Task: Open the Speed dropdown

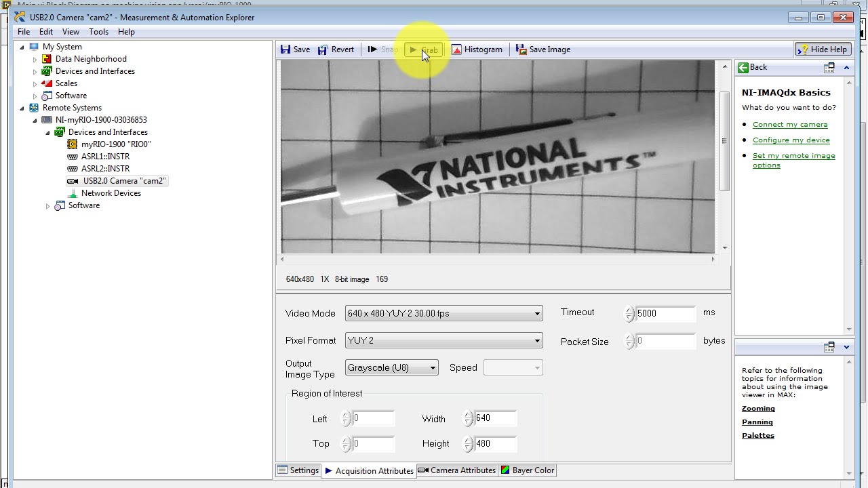Action: point(513,367)
